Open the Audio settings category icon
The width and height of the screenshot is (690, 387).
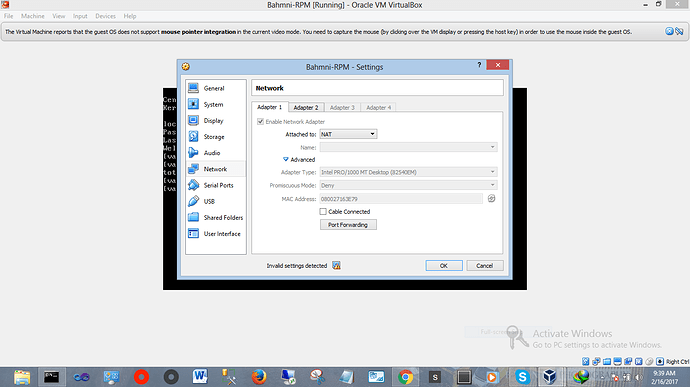[x=193, y=153]
